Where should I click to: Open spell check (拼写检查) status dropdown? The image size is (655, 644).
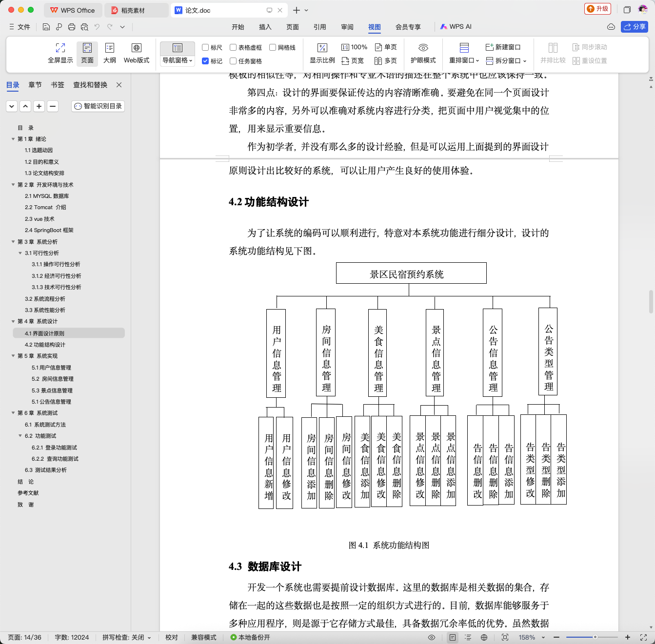[127, 637]
